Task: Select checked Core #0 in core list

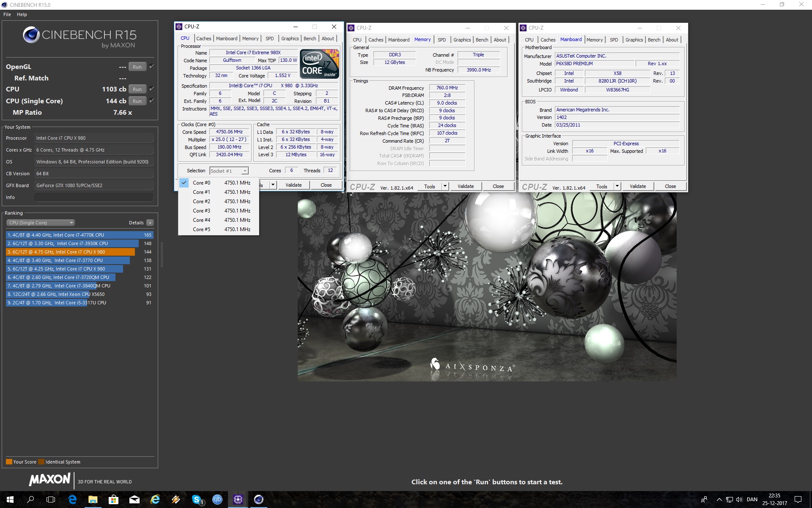Action: 219,183
